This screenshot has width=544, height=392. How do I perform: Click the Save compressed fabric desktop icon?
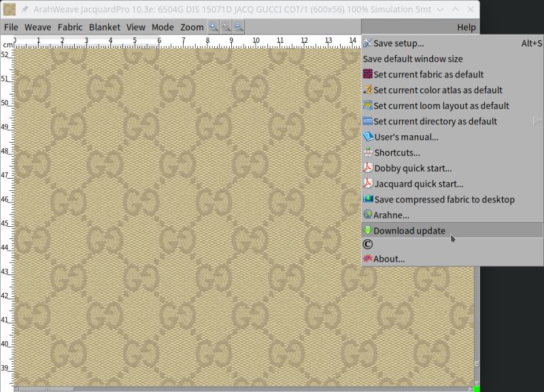coord(368,199)
